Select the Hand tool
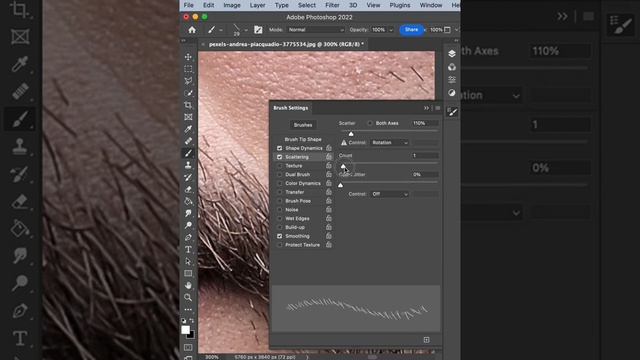The width and height of the screenshot is (640, 360). 188,285
